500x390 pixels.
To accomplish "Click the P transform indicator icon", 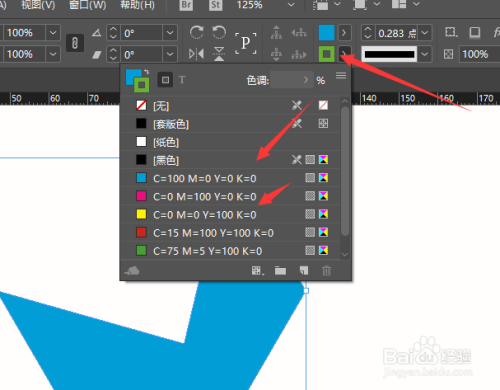I will click(x=246, y=43).
